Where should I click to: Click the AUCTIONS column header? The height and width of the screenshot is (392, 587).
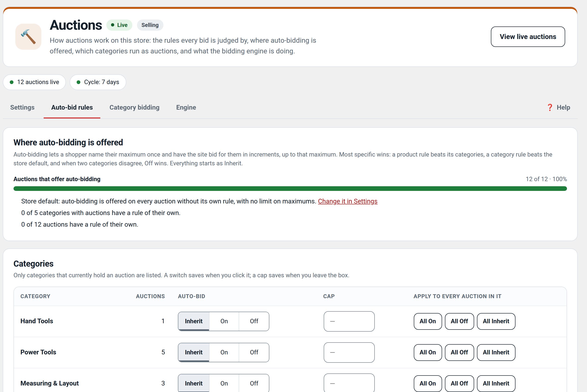tap(150, 296)
